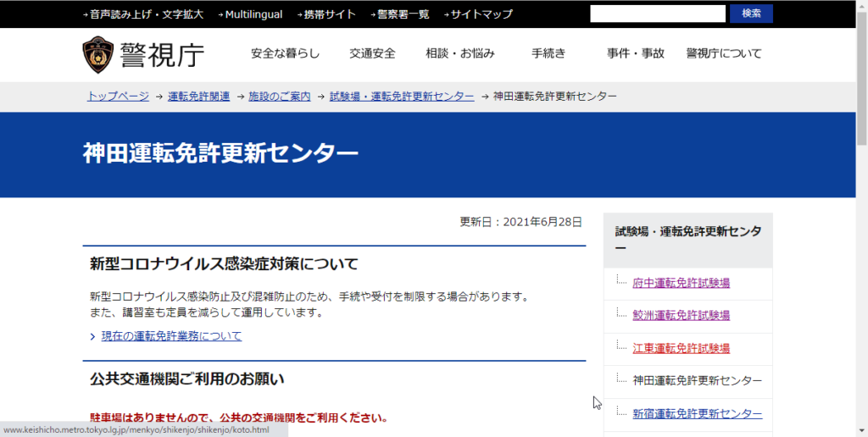This screenshot has width=868, height=437.
Task: Go to トップページ breadcrumb
Action: click(118, 97)
